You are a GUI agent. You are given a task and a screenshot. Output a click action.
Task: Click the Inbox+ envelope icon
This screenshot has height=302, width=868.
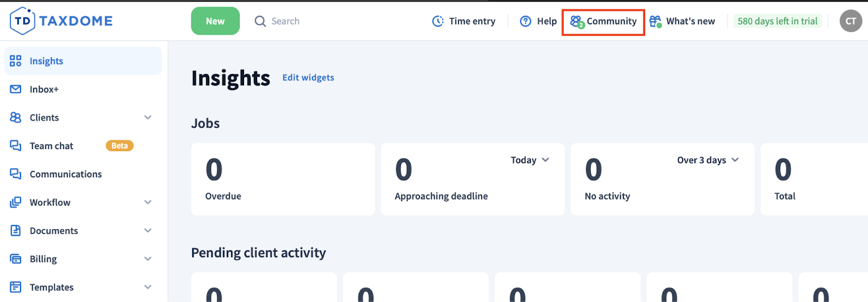coord(16,89)
